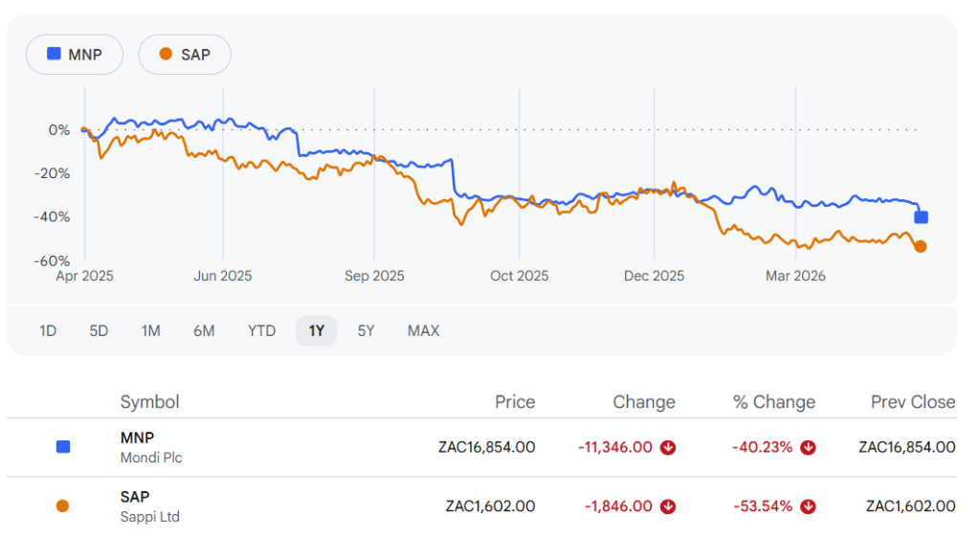The width and height of the screenshot is (980, 540).
Task: Show the 6M chart range
Action: (x=204, y=330)
